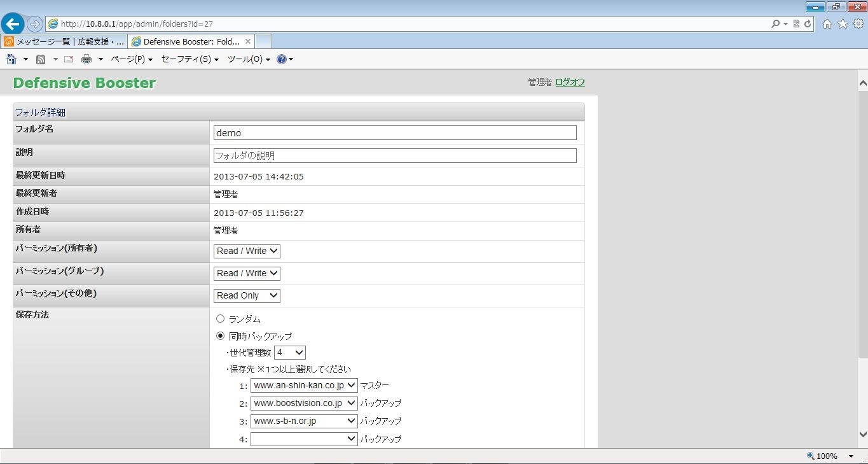Select the 同時バックアップ radio option
The image size is (868, 464).
[x=220, y=335]
